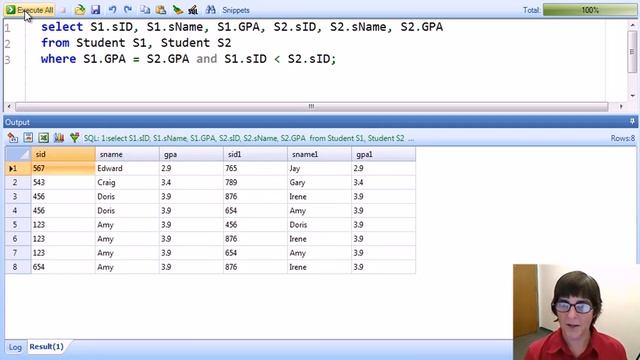Screen dimensions: 640x360
Task: Click the filter funnel icon in Output
Action: 74,138
